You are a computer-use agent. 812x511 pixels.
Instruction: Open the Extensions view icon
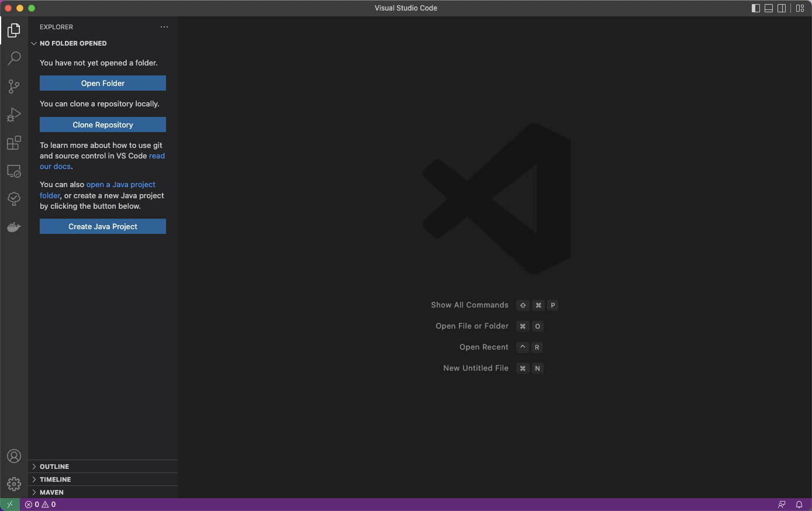pyautogui.click(x=14, y=143)
